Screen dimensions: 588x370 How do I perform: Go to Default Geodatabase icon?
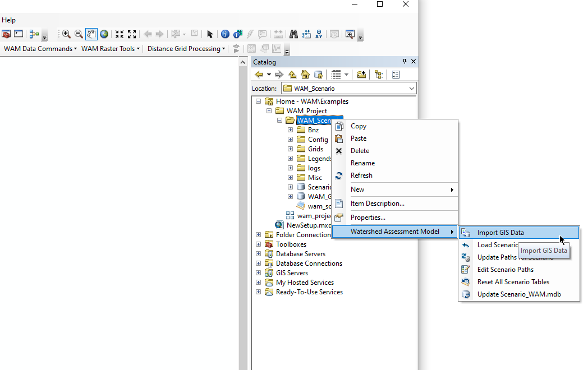[x=318, y=75]
